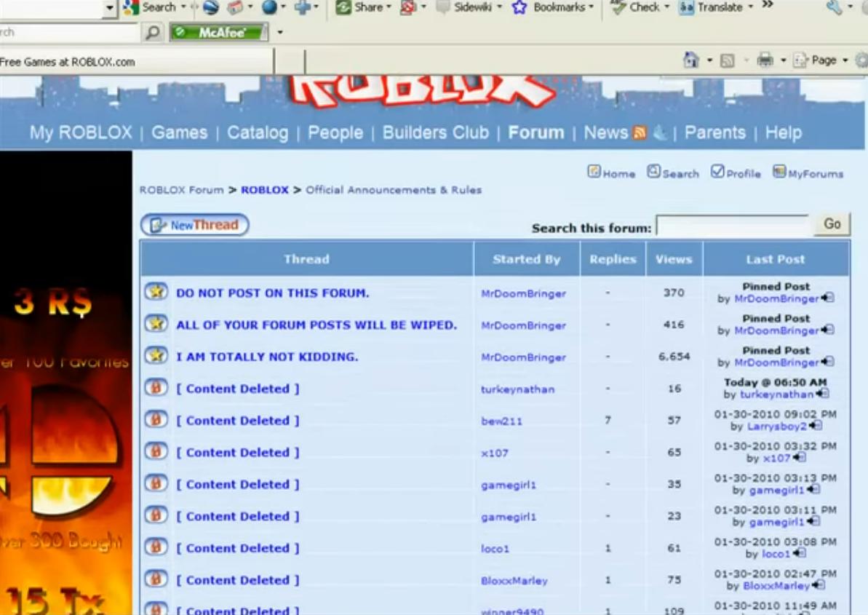Click star icon for I AM TOTALLY NOT KIDDING
Screen dimensions: 868x615
point(156,355)
